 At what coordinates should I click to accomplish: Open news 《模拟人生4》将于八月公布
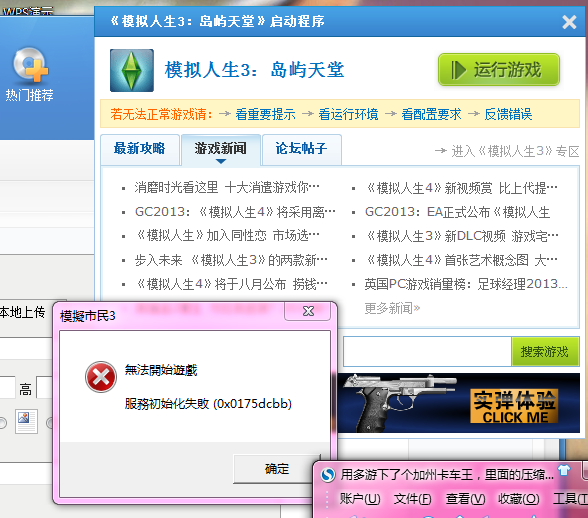[x=231, y=284]
